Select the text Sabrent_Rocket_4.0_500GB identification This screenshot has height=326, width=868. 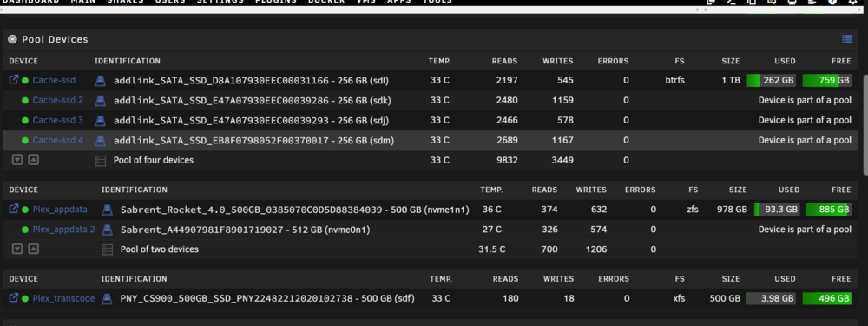[252, 210]
